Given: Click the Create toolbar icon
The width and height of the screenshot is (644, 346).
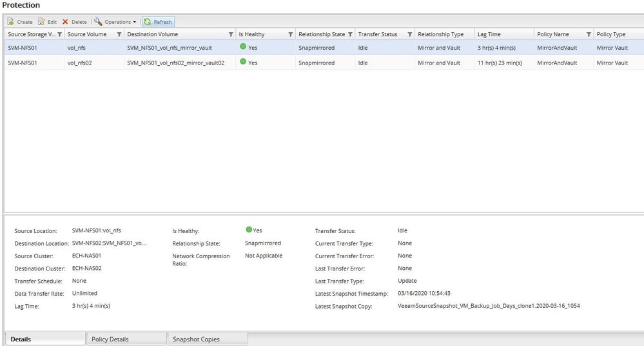Looking at the screenshot, I should [10, 22].
